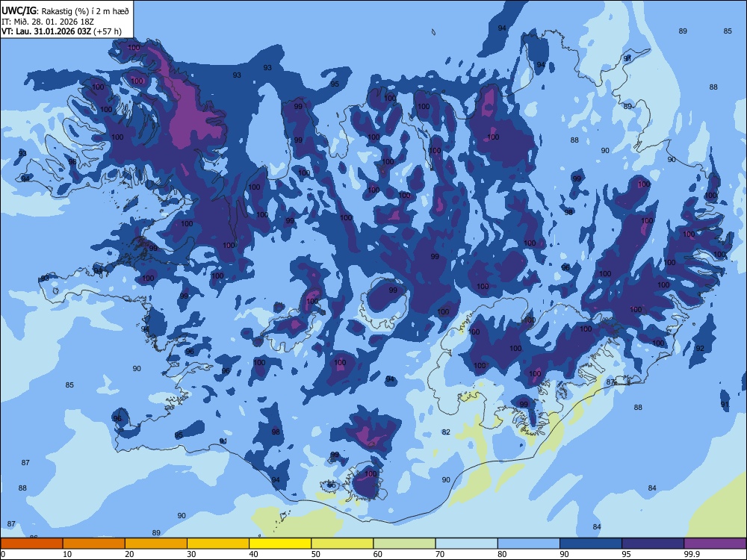Click the medium blue 80–90 legend swatch
This screenshot has width=747, height=560.
(529, 544)
